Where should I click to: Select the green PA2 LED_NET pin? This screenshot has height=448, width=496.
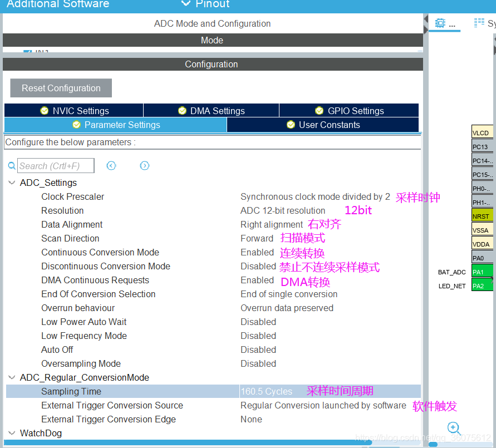(x=482, y=285)
